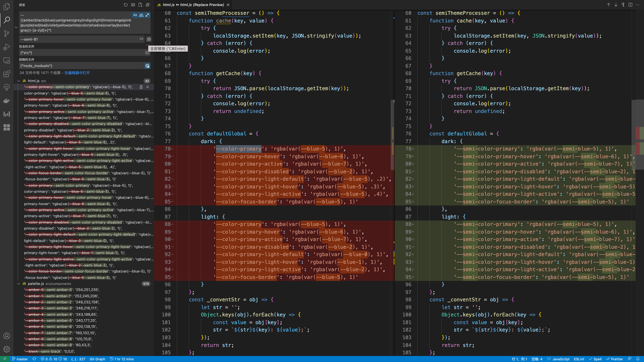Screen dimensions: 644x362
Task: Open the Manage gear menu
Action: pyautogui.click(x=7, y=349)
